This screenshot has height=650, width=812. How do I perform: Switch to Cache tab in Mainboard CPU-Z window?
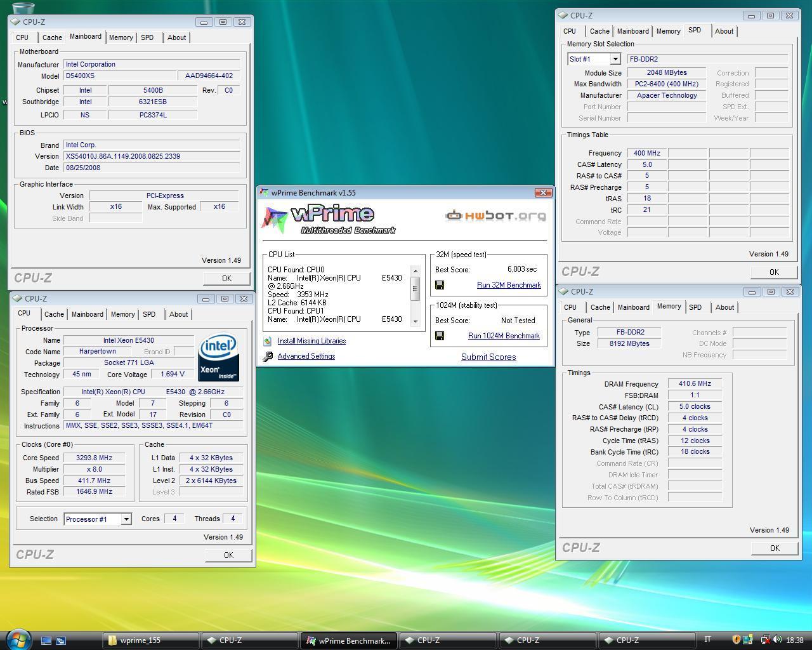point(52,37)
